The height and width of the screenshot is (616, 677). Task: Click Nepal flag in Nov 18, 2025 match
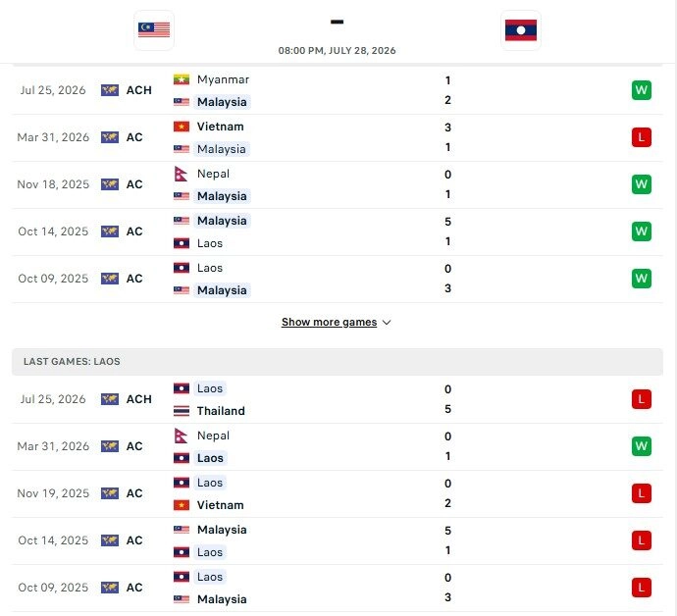(x=181, y=174)
